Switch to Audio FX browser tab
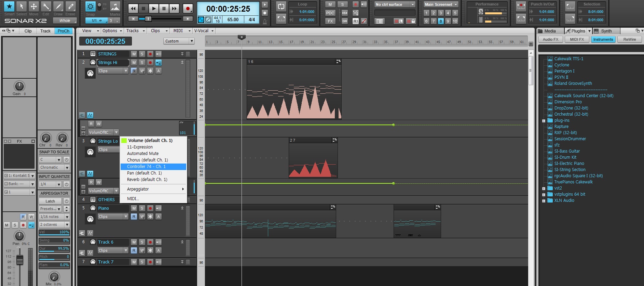 550,39
